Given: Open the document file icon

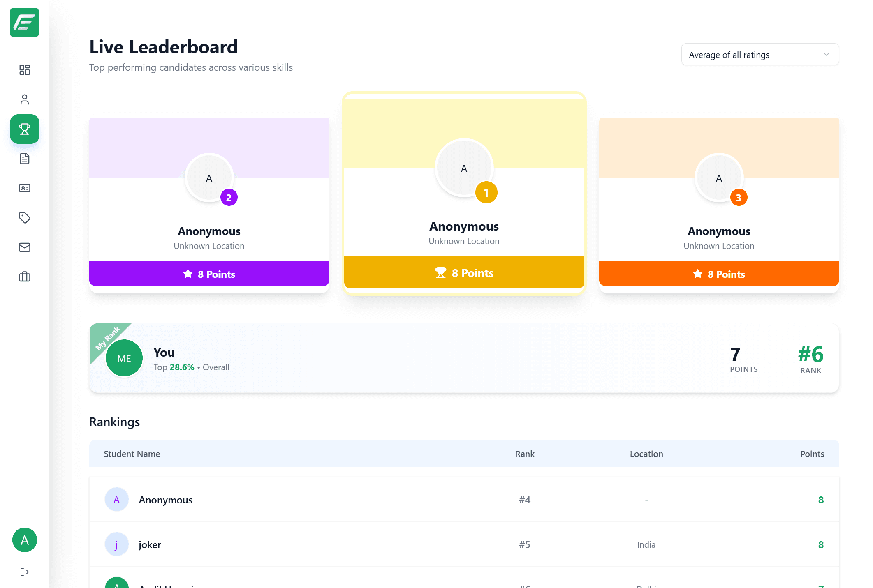Looking at the screenshot, I should (x=24, y=159).
